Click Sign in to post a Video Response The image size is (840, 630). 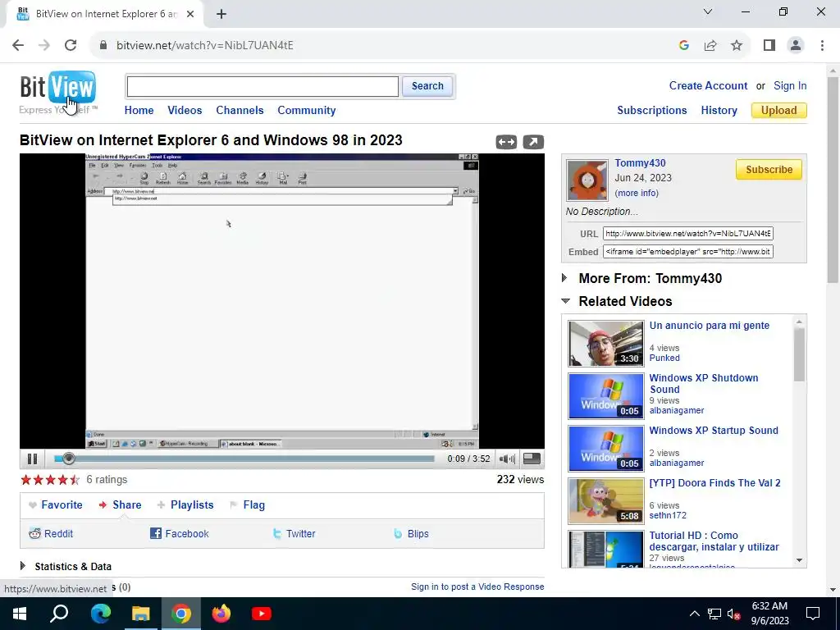coord(477,587)
